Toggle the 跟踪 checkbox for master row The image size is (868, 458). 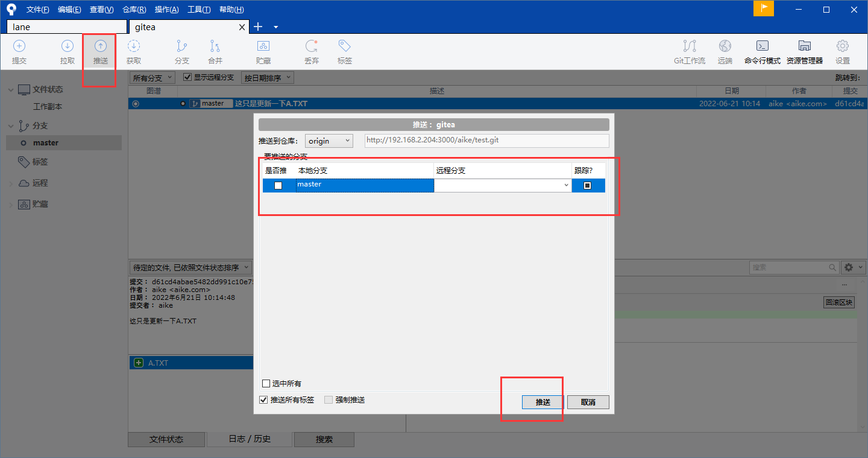[587, 185]
